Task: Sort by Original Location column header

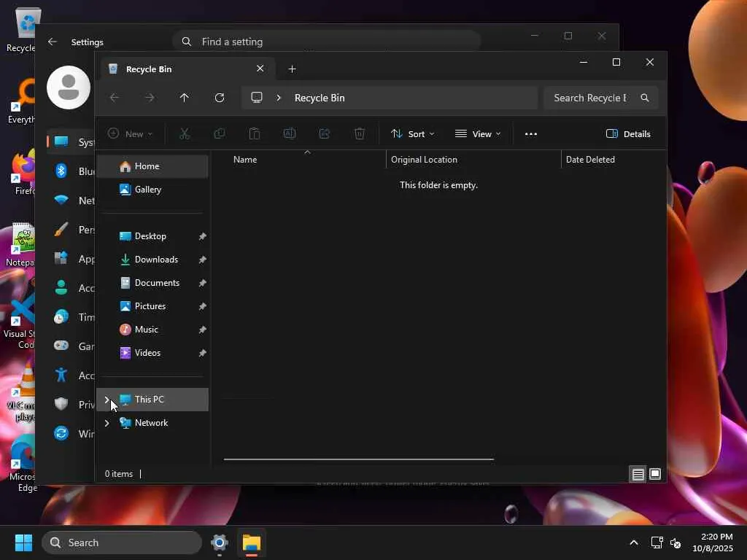Action: pos(473,160)
